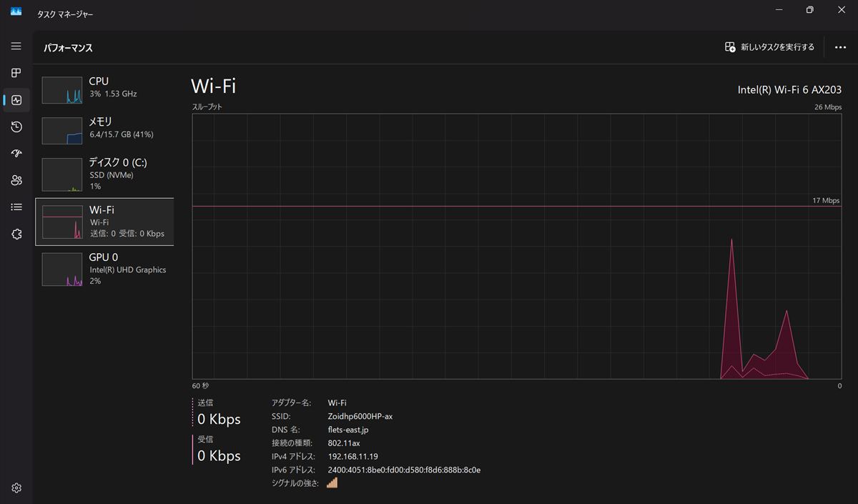Image resolution: width=858 pixels, height=504 pixels.
Task: Click the IPv6 address value
Action: tap(404, 470)
